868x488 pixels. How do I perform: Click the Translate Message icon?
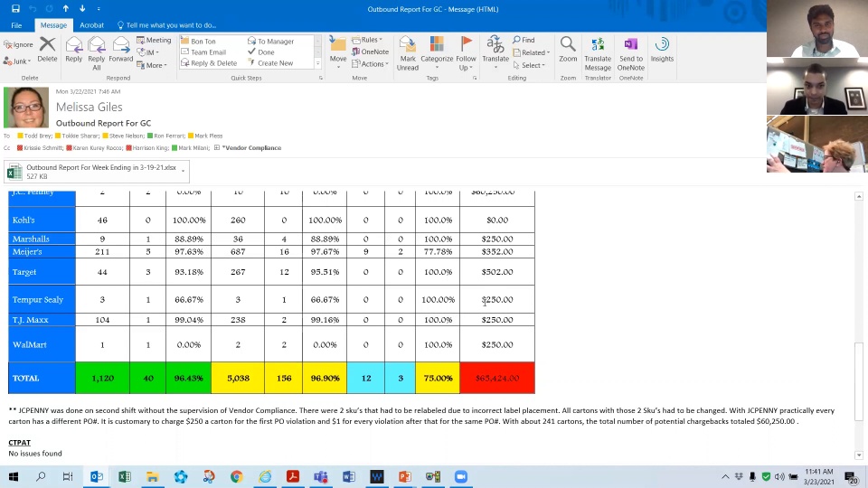click(x=598, y=53)
